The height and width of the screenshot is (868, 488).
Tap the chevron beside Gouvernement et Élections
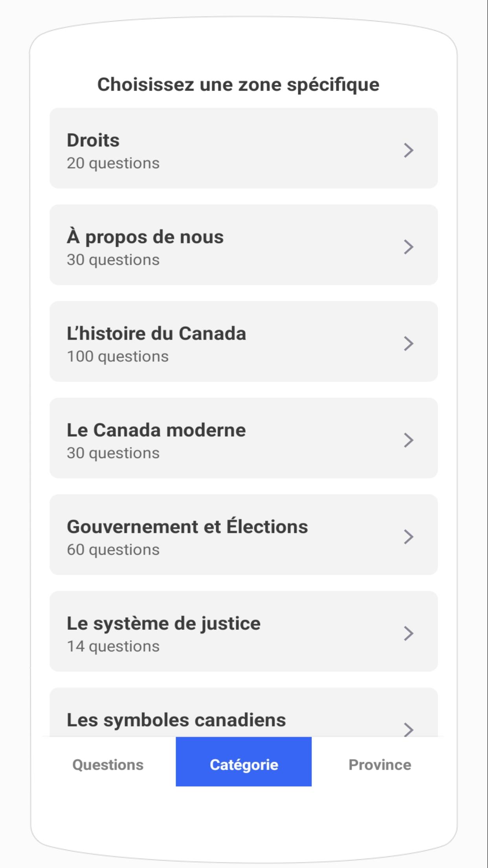409,537
